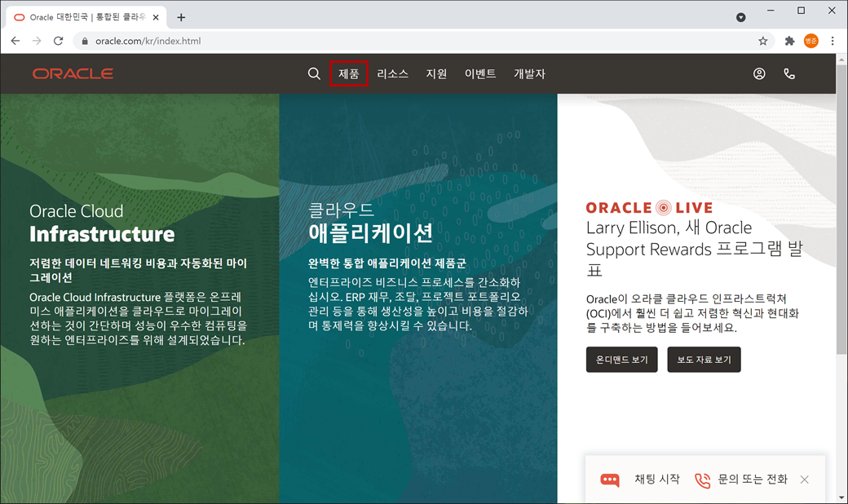Image resolution: width=848 pixels, height=504 pixels.
Task: Click the browser forward arrow
Action: pyautogui.click(x=37, y=41)
